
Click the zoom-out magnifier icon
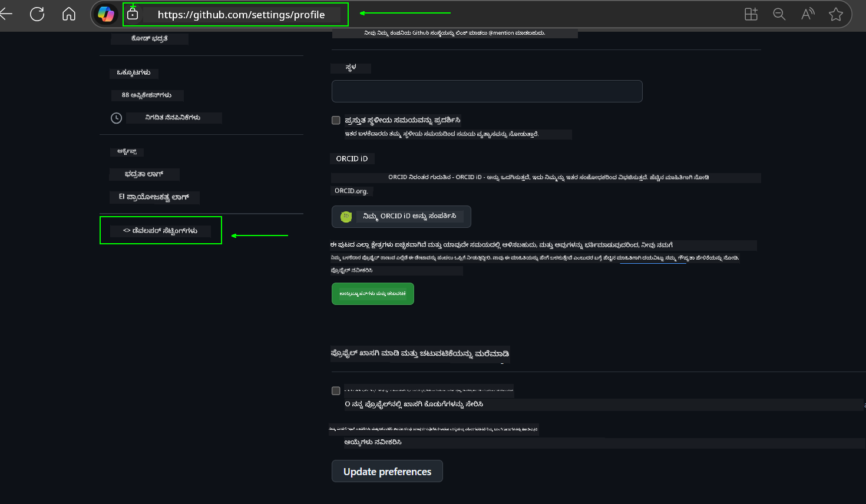pos(779,14)
